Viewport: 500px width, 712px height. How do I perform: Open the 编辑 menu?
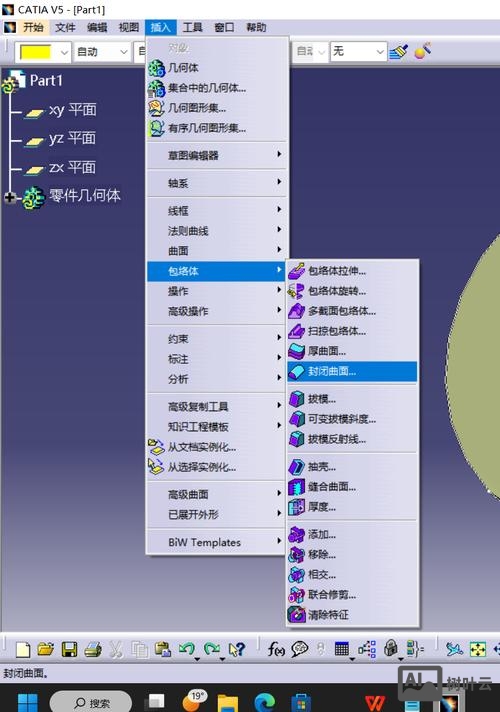97,28
